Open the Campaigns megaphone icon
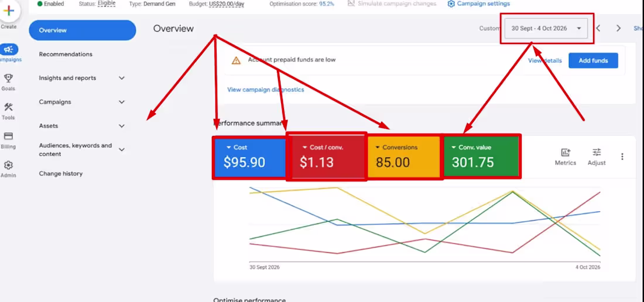This screenshot has width=644, height=302. [x=8, y=50]
